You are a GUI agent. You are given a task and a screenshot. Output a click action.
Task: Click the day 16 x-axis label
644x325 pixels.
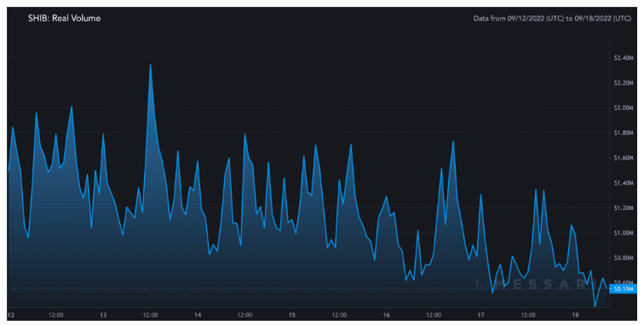(386, 316)
